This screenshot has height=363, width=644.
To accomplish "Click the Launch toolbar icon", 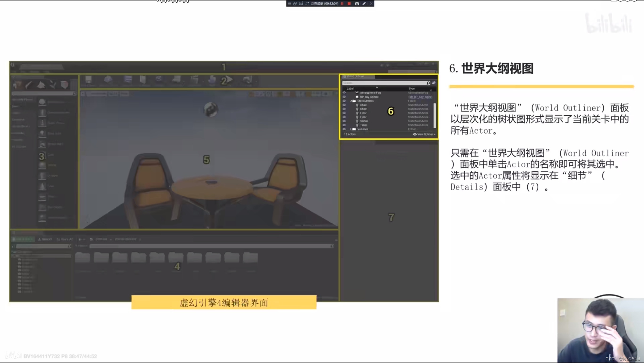I will [x=247, y=80].
